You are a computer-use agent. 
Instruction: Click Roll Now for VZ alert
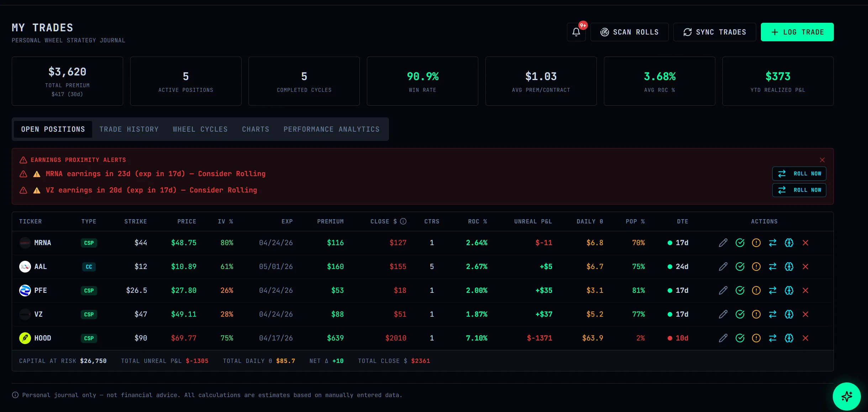799,190
